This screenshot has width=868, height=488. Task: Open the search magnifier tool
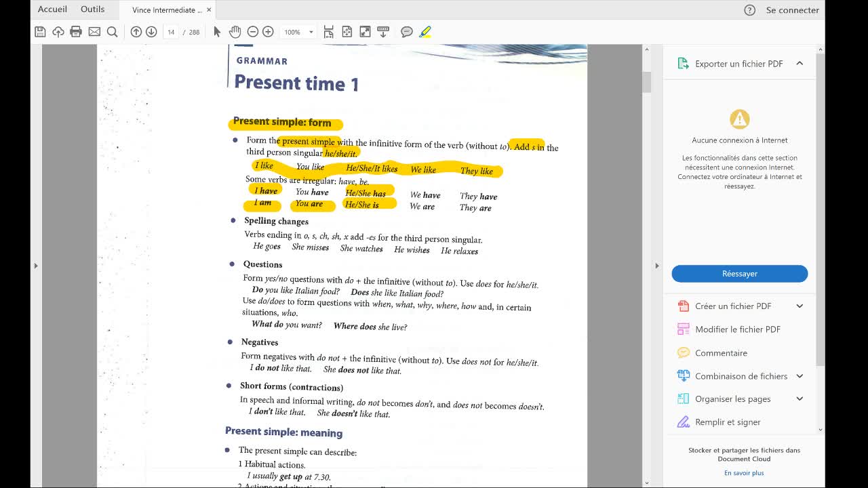click(113, 32)
